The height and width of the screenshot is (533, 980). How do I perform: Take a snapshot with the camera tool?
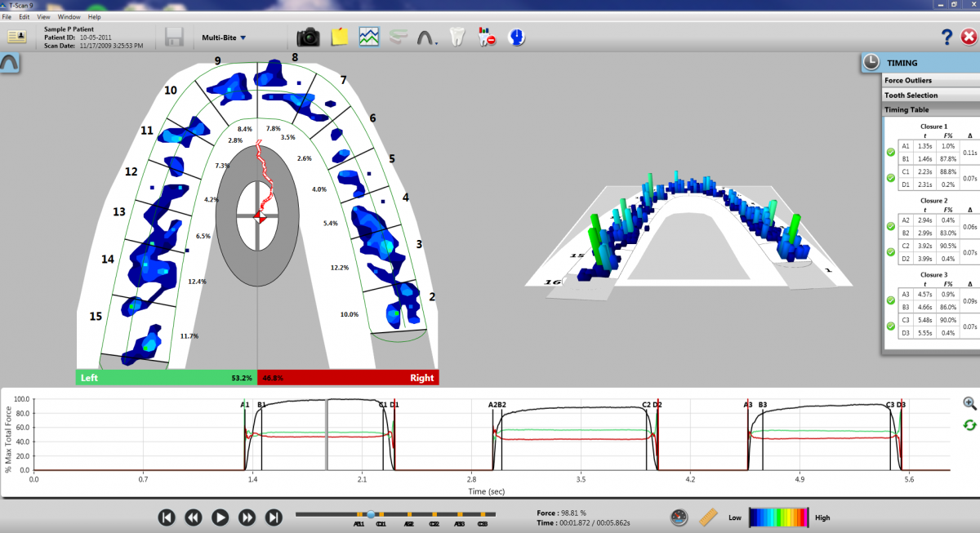[x=309, y=36]
